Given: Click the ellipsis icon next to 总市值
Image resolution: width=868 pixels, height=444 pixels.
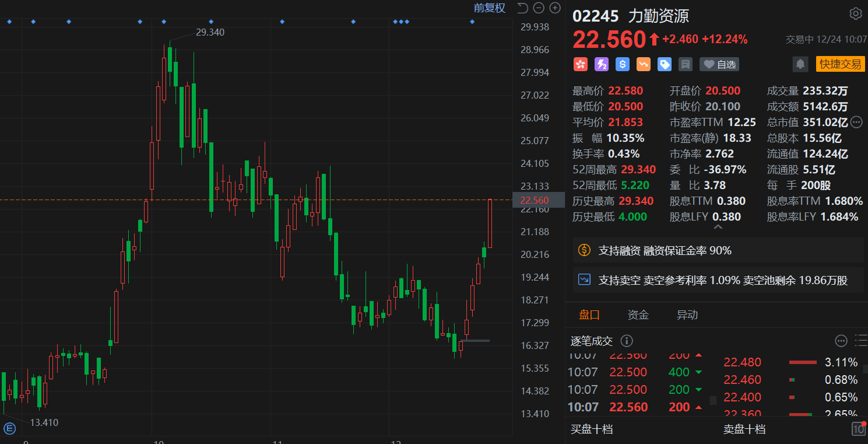Looking at the screenshot, I should click(856, 122).
